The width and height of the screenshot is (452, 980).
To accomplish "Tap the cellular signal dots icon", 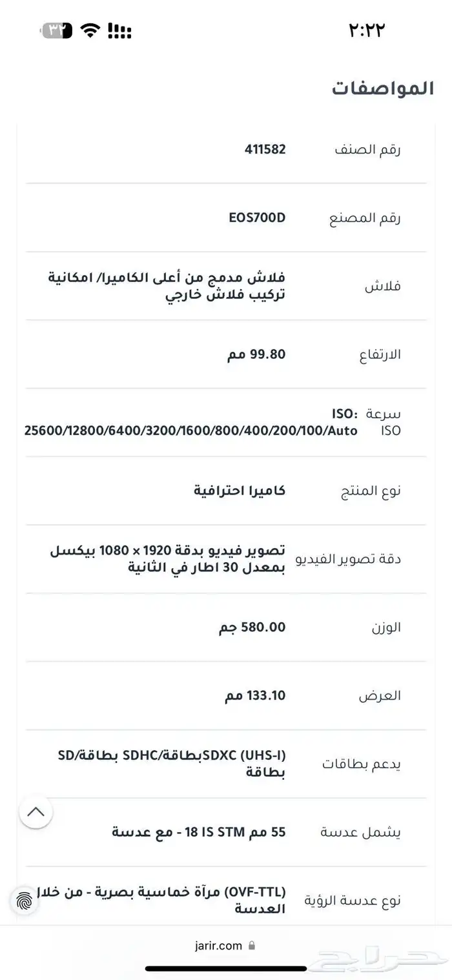I will click(x=119, y=30).
